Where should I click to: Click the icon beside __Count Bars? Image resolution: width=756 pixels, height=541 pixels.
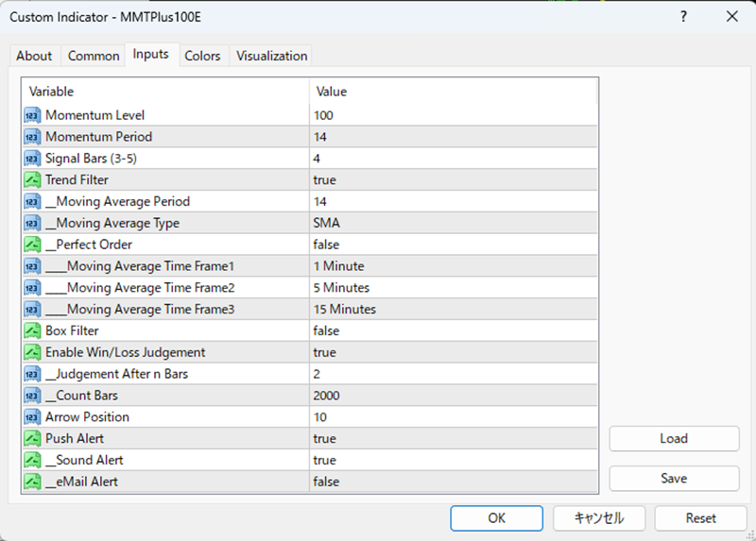pyautogui.click(x=32, y=396)
